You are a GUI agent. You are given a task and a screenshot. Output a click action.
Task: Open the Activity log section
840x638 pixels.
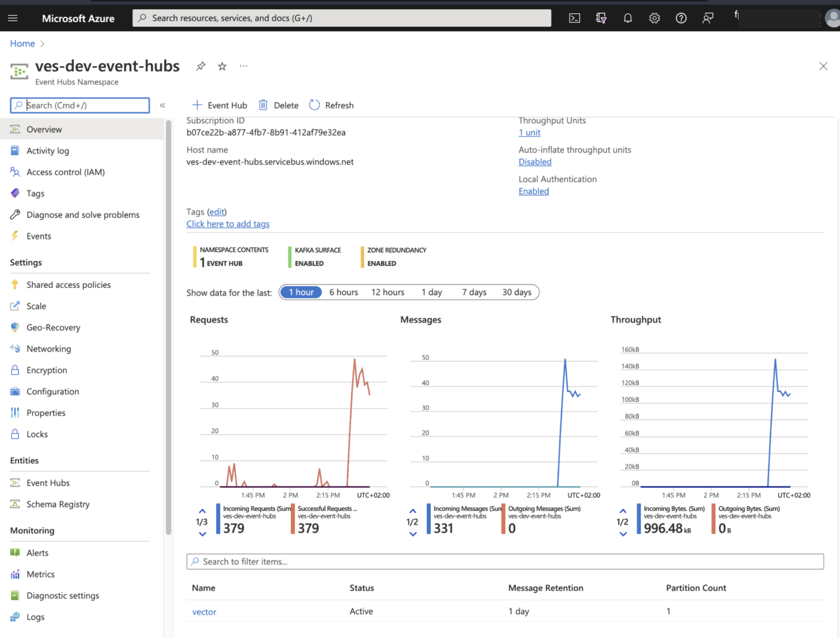[47, 150]
